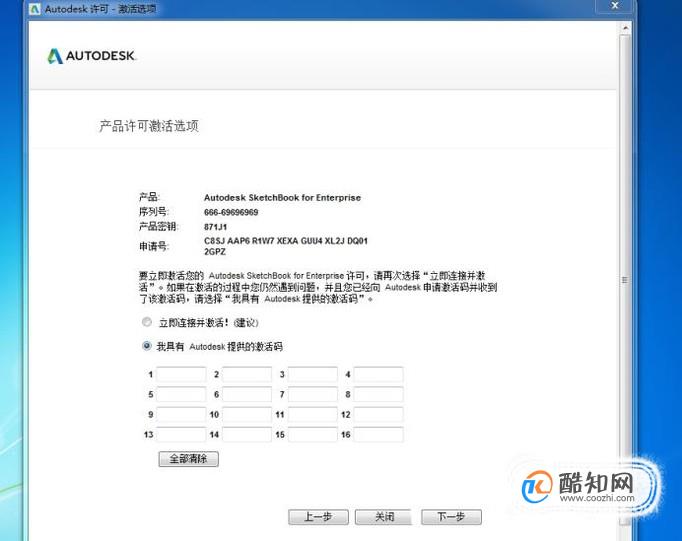
Task: Click the Autodesk logo in the header
Action: tap(91, 56)
